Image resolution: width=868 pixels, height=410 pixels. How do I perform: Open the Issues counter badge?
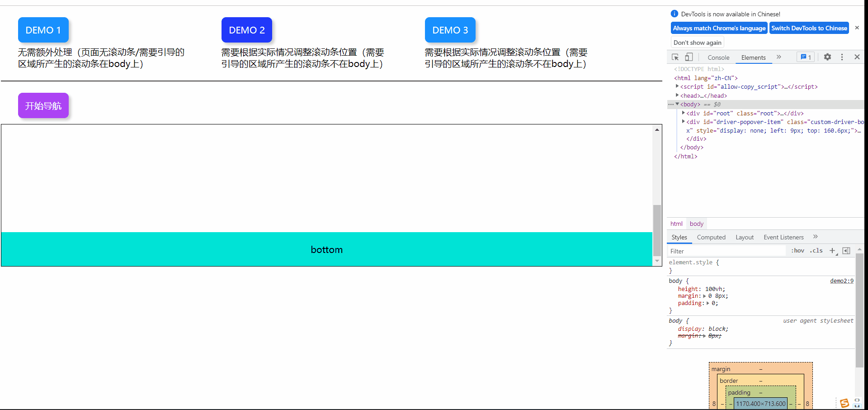[x=806, y=57]
